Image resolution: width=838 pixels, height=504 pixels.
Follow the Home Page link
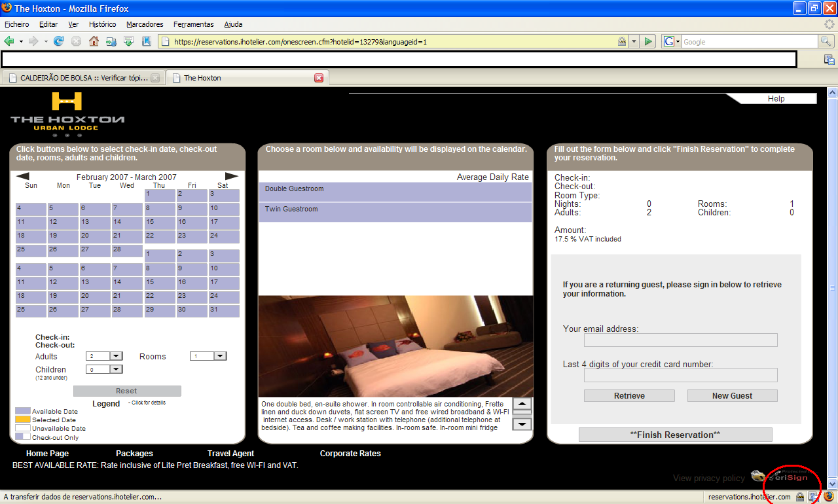click(47, 454)
